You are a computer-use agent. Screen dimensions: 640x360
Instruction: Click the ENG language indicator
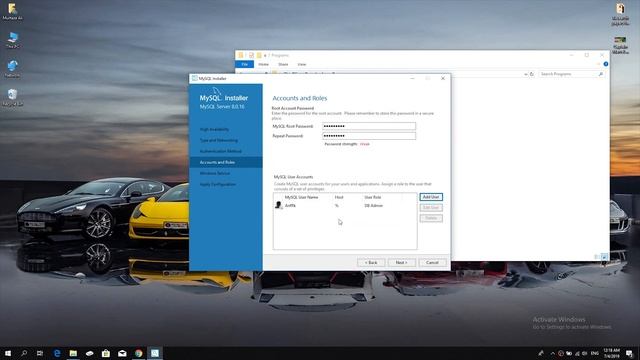click(x=595, y=353)
